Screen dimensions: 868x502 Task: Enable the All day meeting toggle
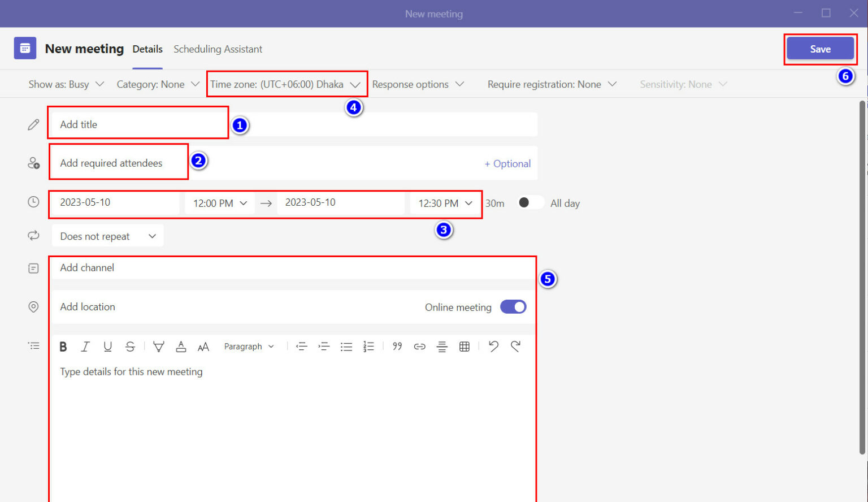click(x=530, y=202)
